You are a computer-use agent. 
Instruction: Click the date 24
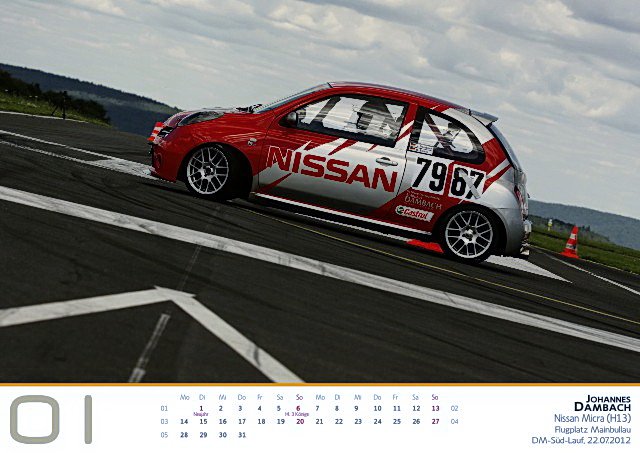tap(378, 422)
